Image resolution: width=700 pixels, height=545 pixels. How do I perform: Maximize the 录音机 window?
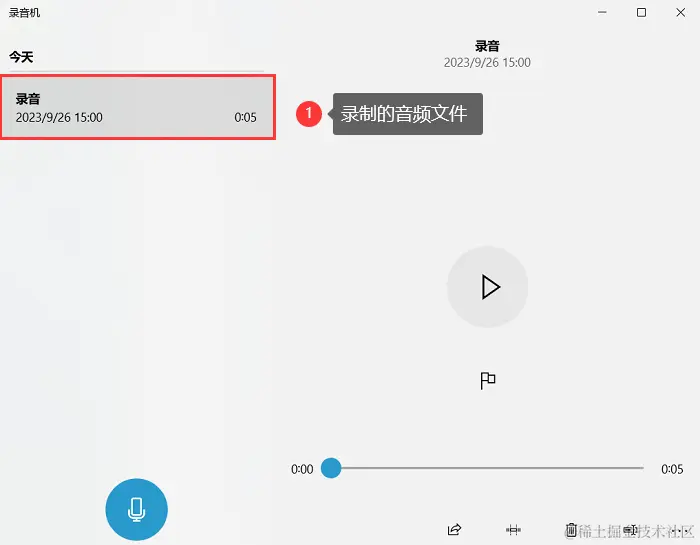point(641,12)
